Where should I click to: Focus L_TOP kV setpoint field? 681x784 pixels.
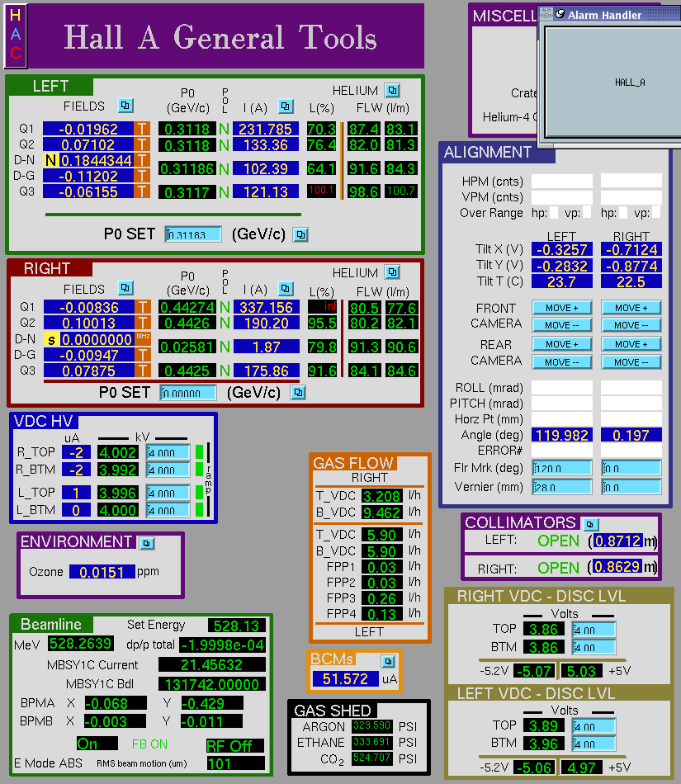point(168,493)
